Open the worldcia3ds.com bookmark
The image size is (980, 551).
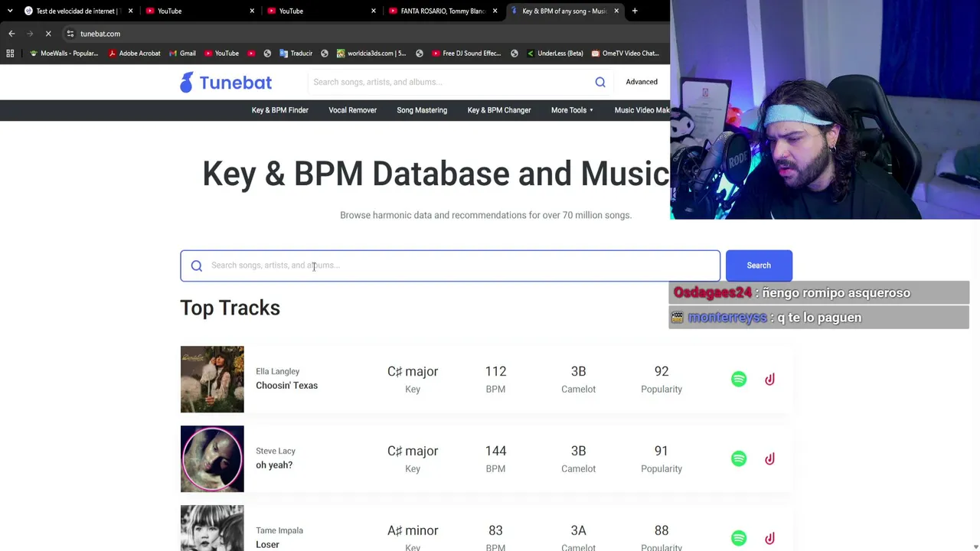371,54
